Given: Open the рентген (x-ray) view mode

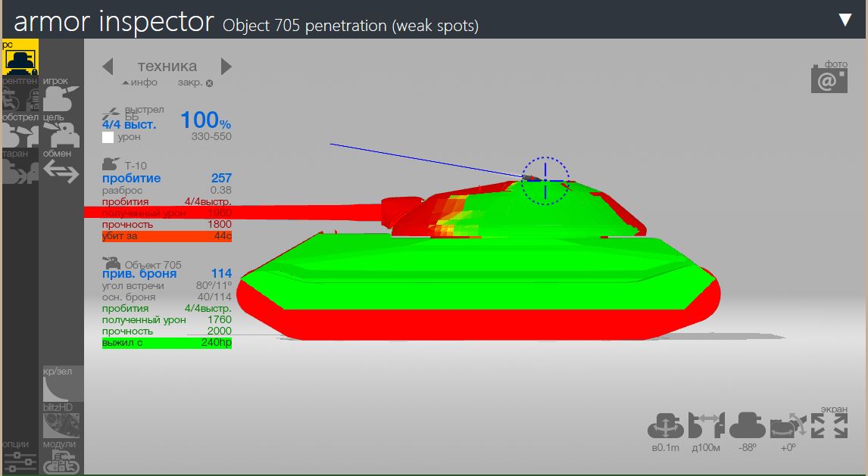Looking at the screenshot, I should click(20, 94).
